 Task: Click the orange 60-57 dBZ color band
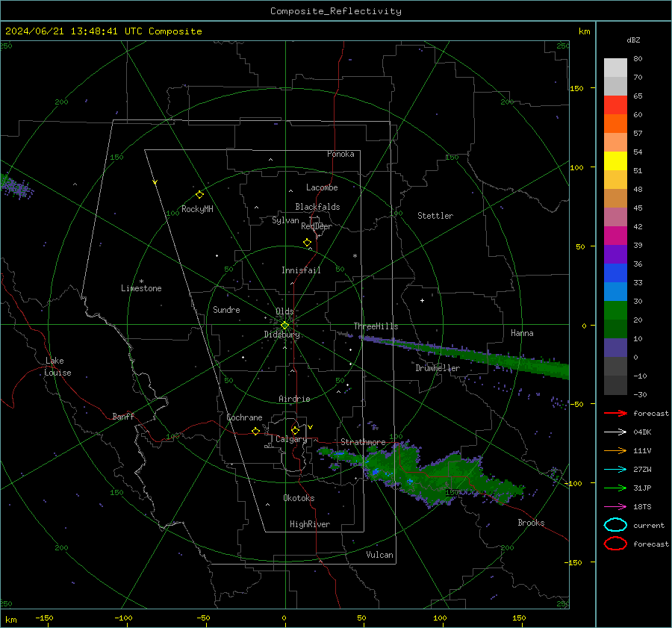point(615,123)
